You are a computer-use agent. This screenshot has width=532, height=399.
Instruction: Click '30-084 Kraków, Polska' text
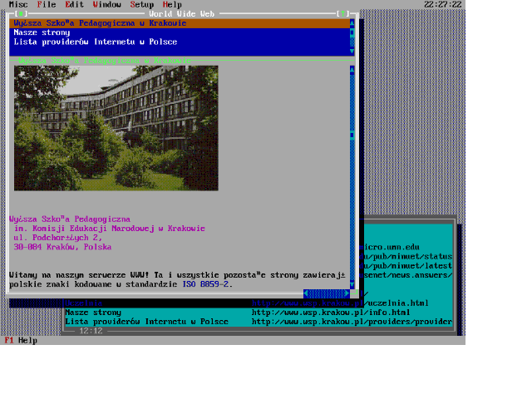point(62,247)
